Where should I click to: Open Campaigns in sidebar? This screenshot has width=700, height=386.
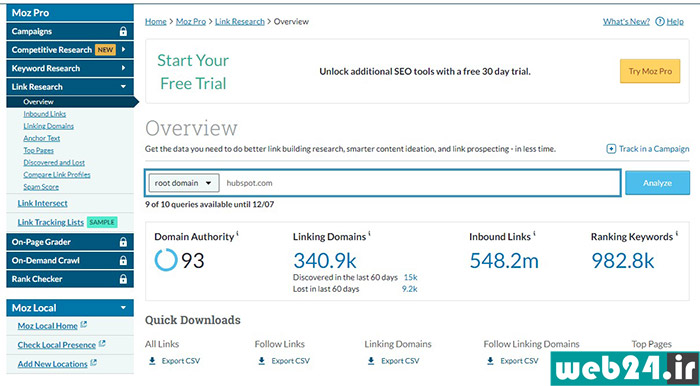[70, 32]
